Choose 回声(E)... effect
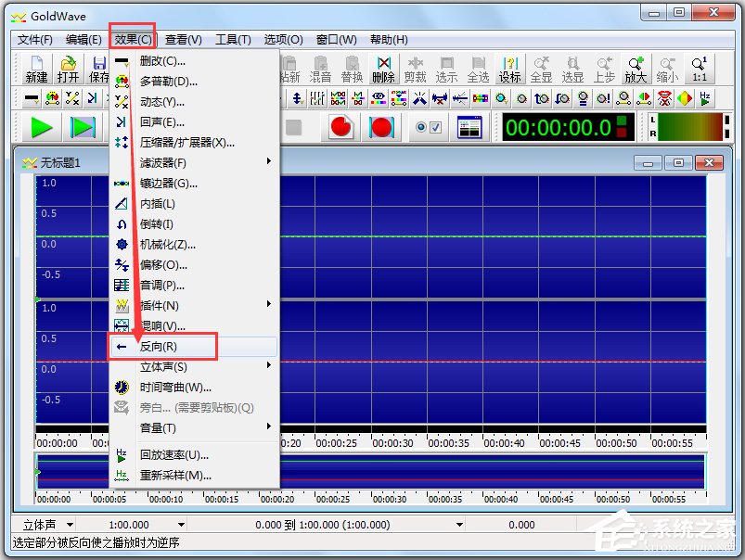The height and width of the screenshot is (560, 745). click(194, 122)
